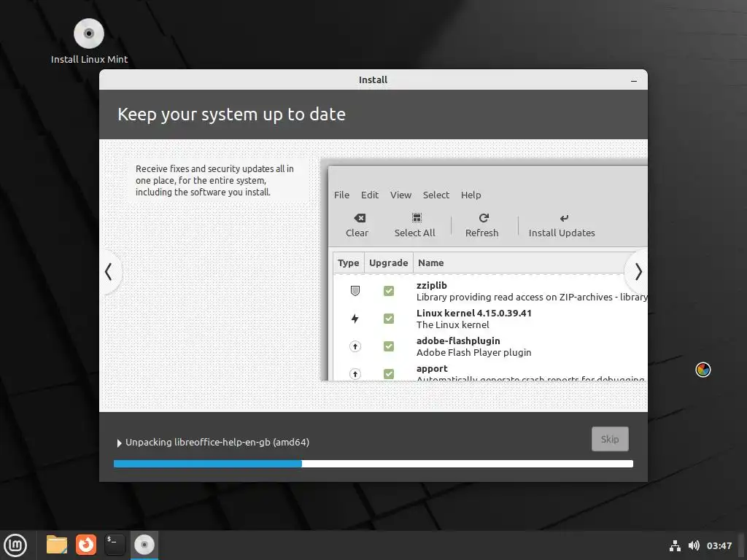Screen dimensions: 747x560
Task: Select the installer task in the panel
Action: point(144,545)
